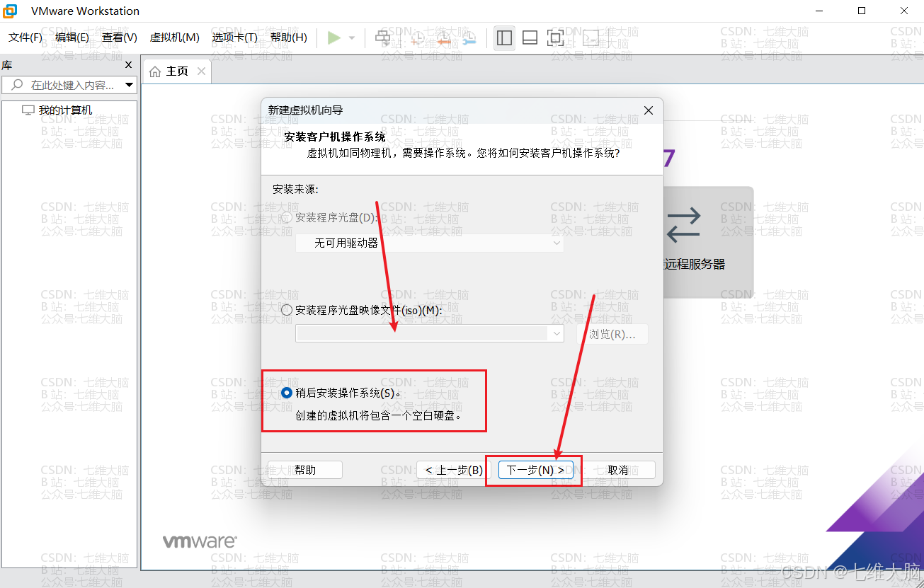Toggle the Show Library sidebar icon

(505, 38)
